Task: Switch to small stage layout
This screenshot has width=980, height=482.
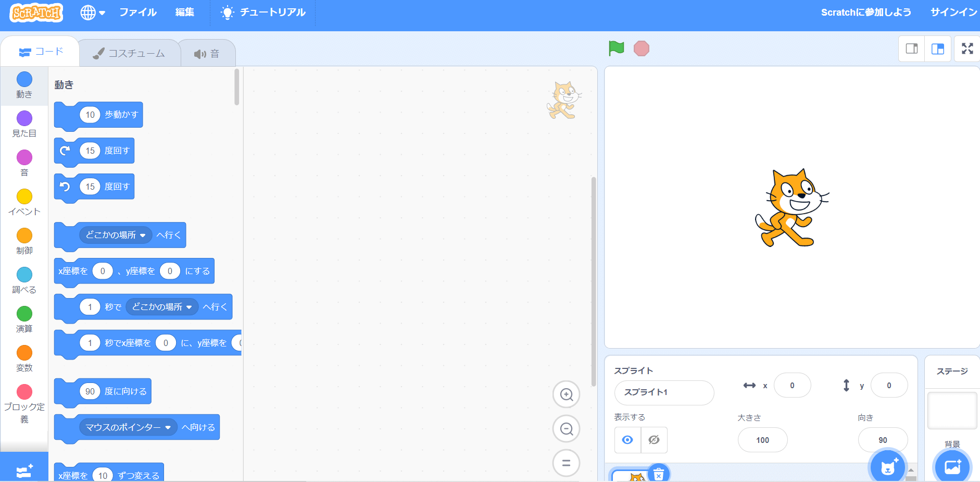Action: pyautogui.click(x=912, y=49)
